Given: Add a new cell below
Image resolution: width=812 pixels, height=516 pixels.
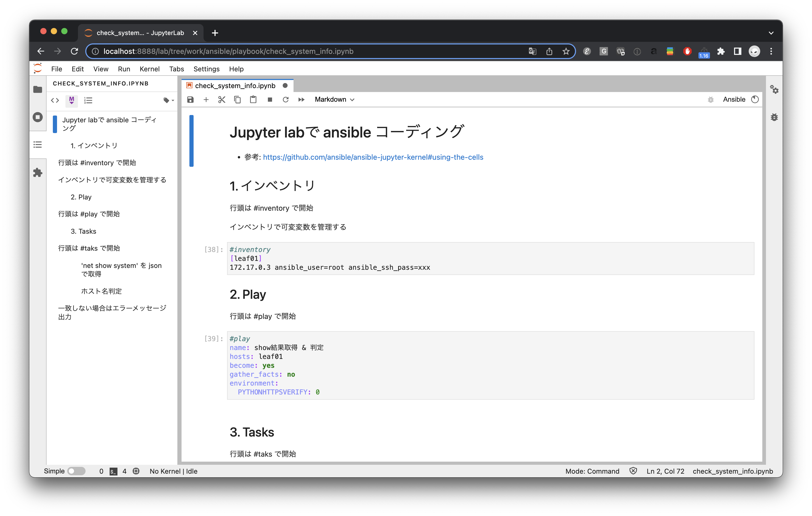Looking at the screenshot, I should pyautogui.click(x=206, y=99).
